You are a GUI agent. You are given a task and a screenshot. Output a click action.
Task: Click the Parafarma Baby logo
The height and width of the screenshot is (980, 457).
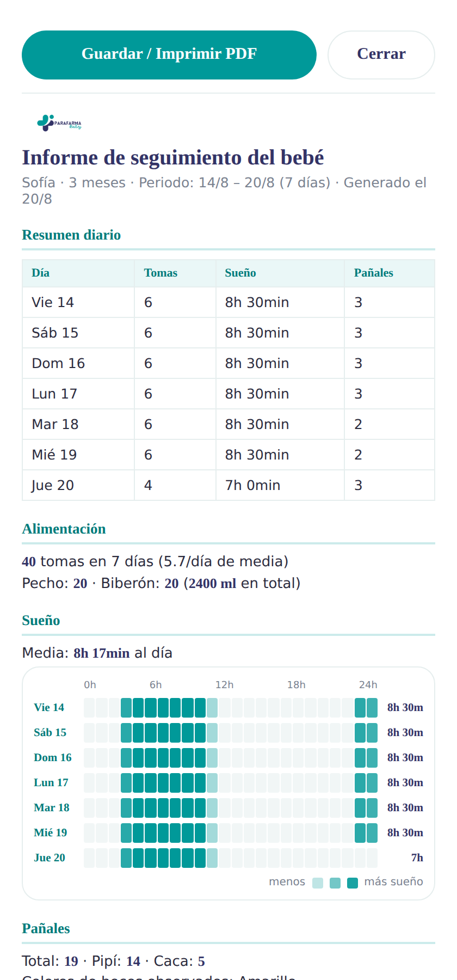[x=59, y=123]
